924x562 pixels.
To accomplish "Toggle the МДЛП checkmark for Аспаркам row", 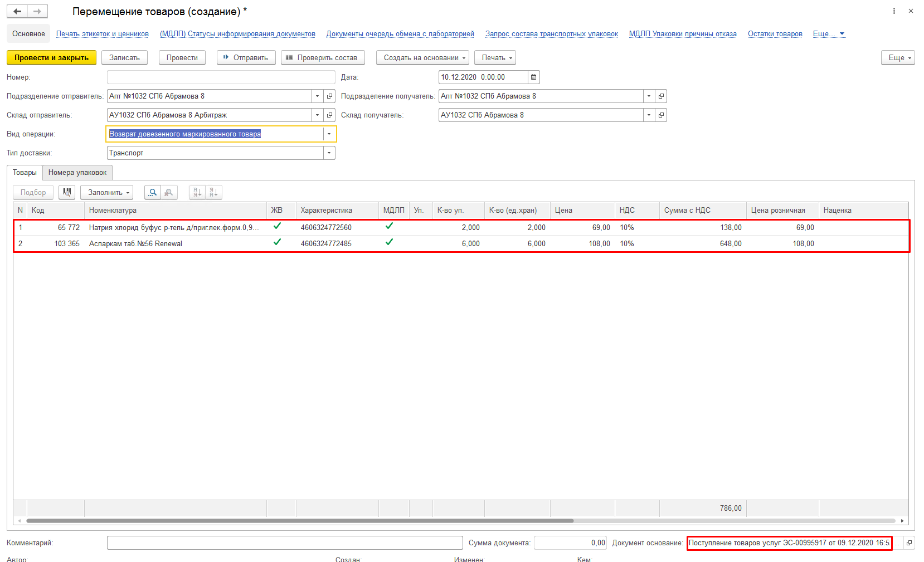I will [x=389, y=242].
